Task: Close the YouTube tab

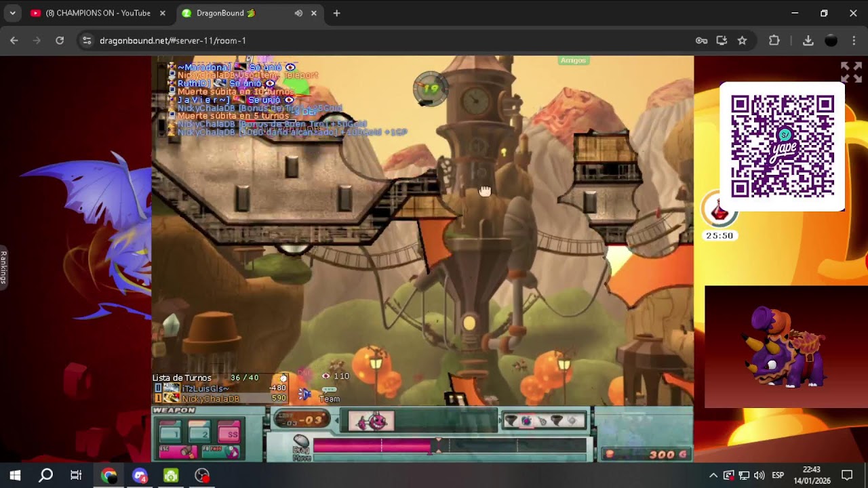Action: coord(162,13)
